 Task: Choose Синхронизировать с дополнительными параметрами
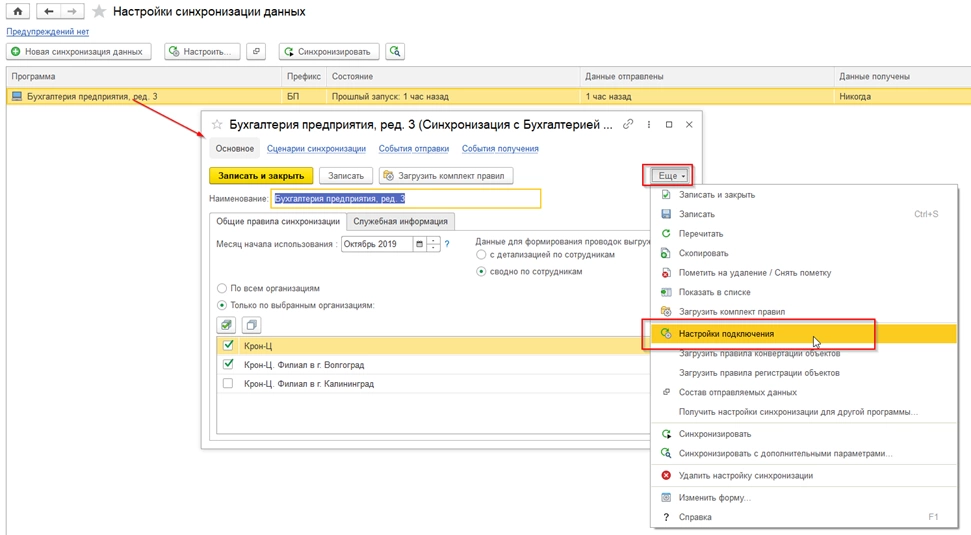tap(804, 453)
